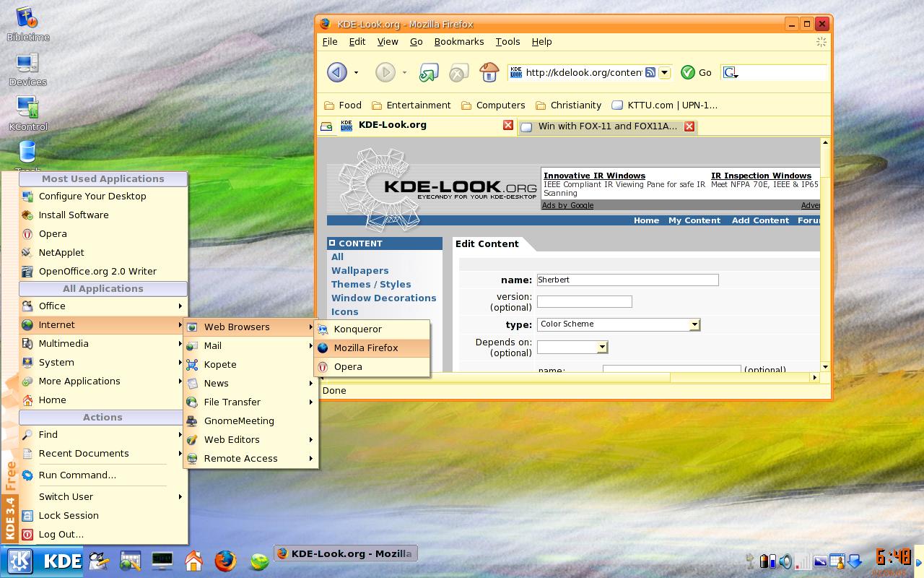Click the Window Decorations link

click(383, 298)
